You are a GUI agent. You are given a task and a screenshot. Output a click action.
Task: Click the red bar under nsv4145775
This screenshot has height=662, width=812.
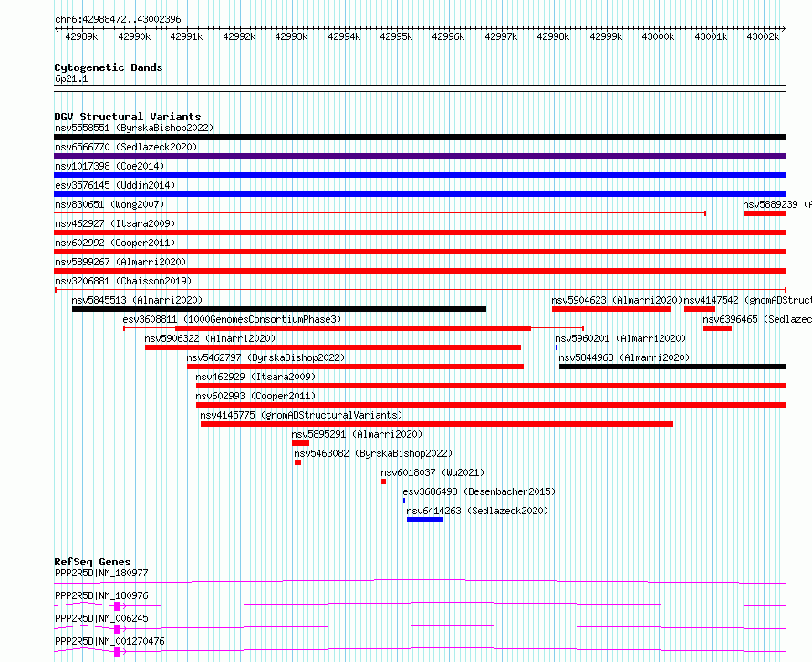tap(437, 424)
